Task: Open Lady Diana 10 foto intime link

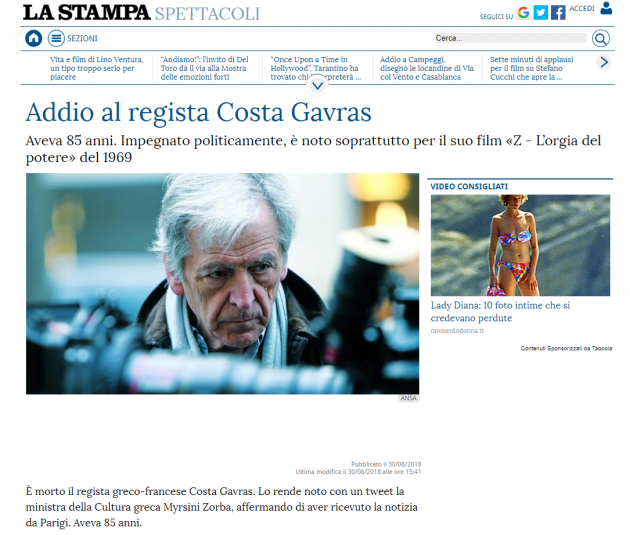Action: 500,311
